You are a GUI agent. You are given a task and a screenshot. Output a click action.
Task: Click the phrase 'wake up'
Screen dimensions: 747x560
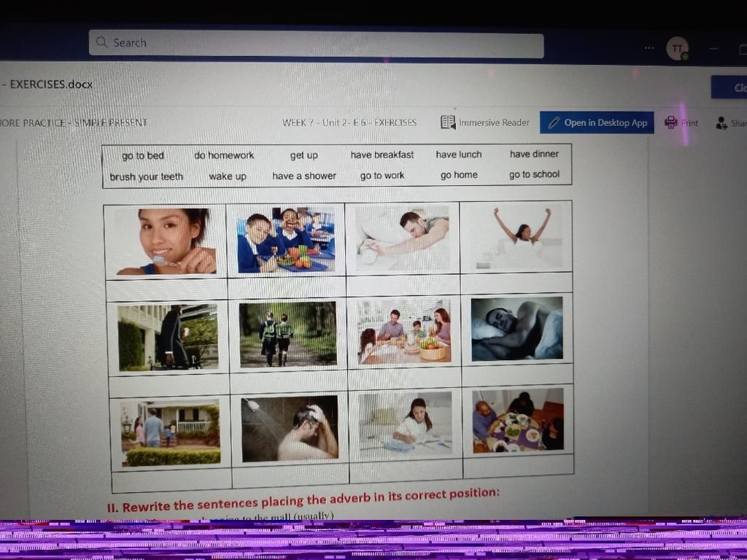tap(228, 176)
